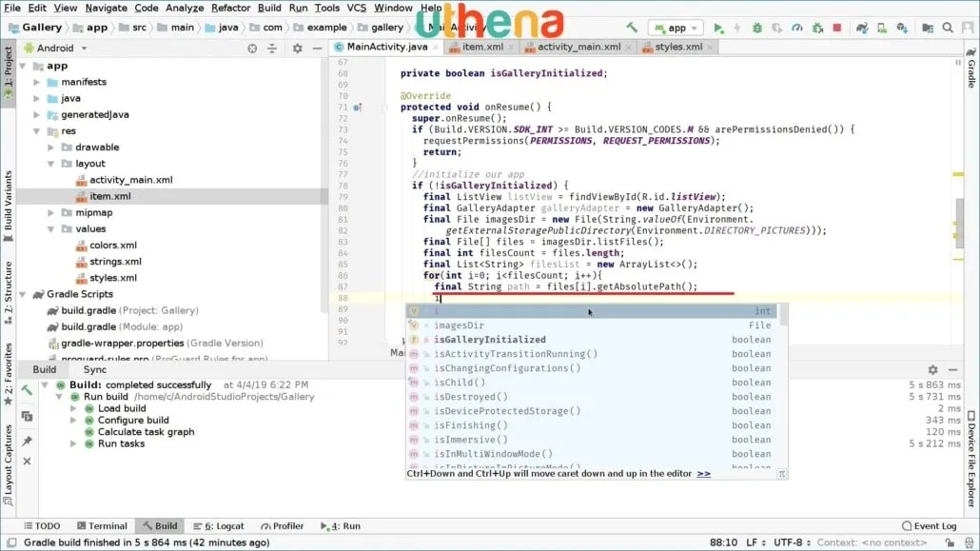Collapse all in the Project panel

[x=272, y=49]
